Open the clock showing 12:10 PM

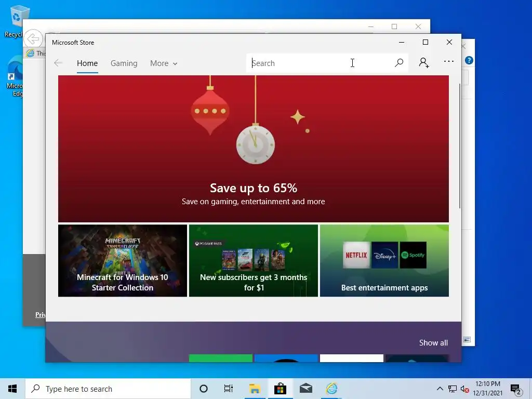pos(487,389)
